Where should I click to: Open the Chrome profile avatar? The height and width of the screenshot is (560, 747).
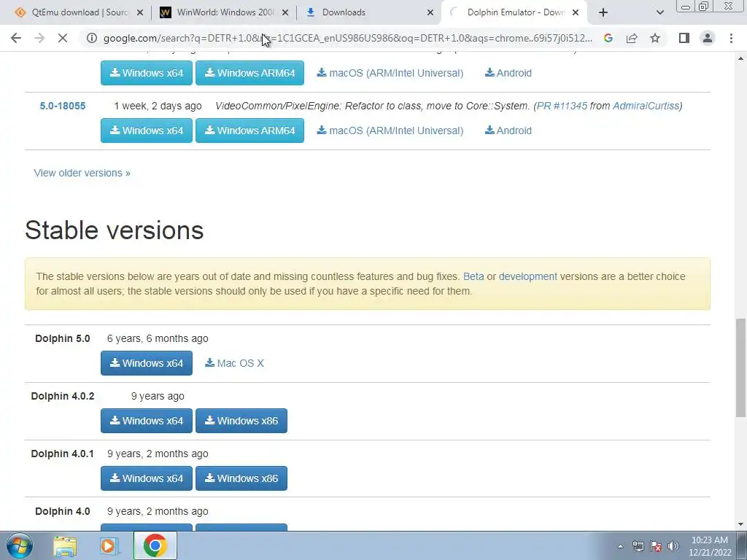[708, 38]
